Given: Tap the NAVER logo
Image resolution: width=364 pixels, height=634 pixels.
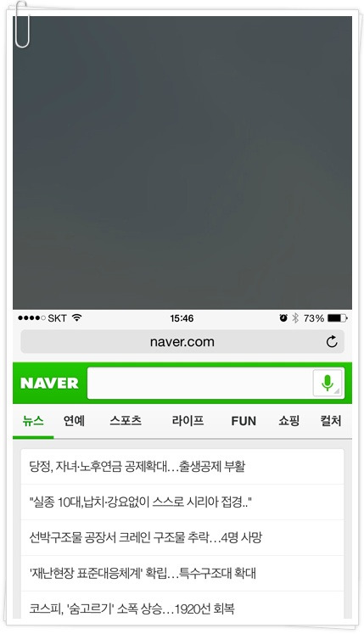Looking at the screenshot, I should (x=49, y=383).
